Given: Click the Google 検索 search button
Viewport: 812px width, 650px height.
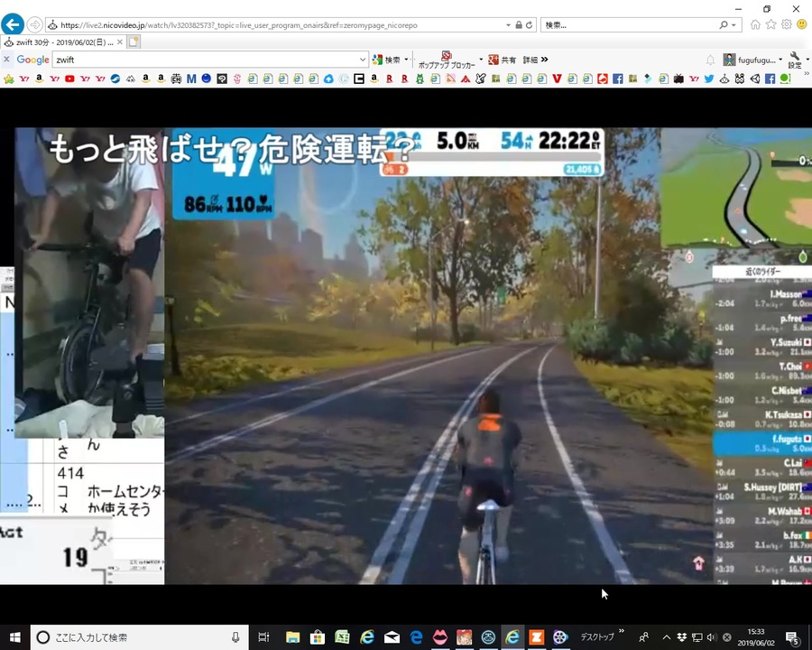Looking at the screenshot, I should 387,60.
